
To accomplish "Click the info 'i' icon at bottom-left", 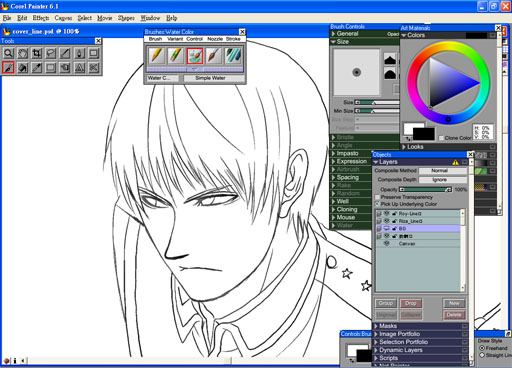I will [x=14, y=361].
